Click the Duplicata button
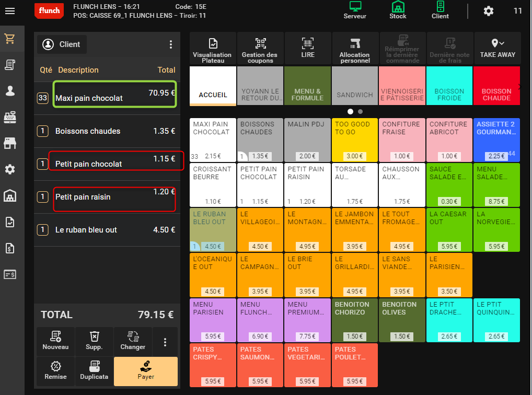This screenshot has width=532, height=395. pyautogui.click(x=94, y=371)
